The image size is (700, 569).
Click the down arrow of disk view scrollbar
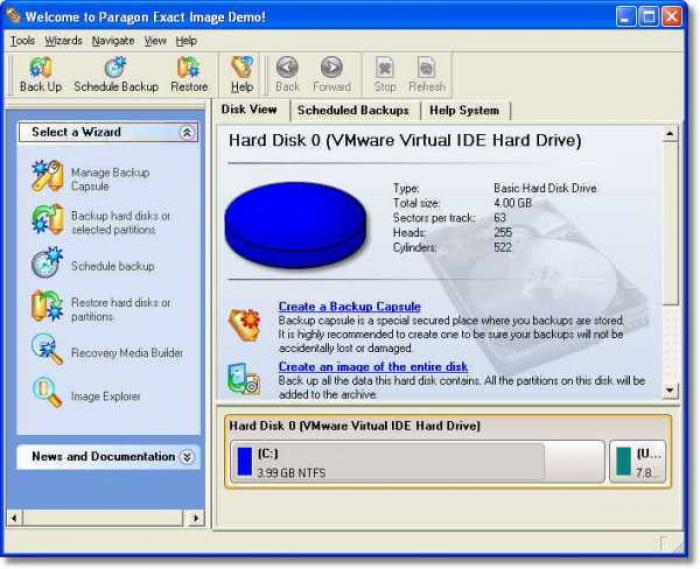point(670,390)
